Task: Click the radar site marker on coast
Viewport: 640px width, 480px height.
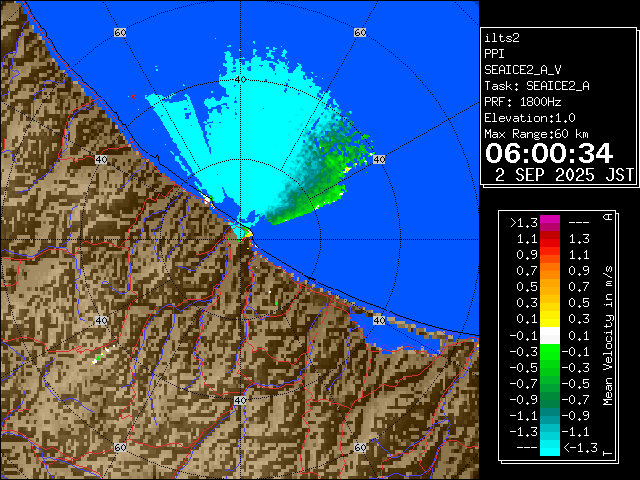Action: click(x=243, y=233)
